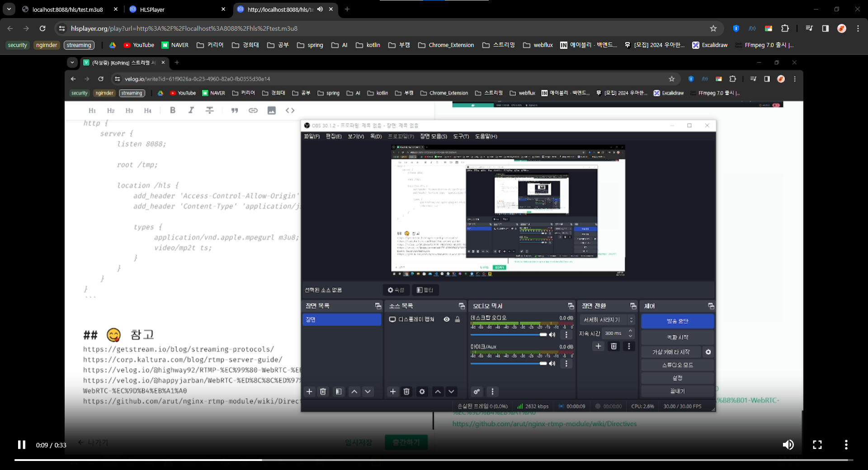868x470 pixels.
Task: Seek on the HLS video progress bar
Action: (x=434, y=460)
